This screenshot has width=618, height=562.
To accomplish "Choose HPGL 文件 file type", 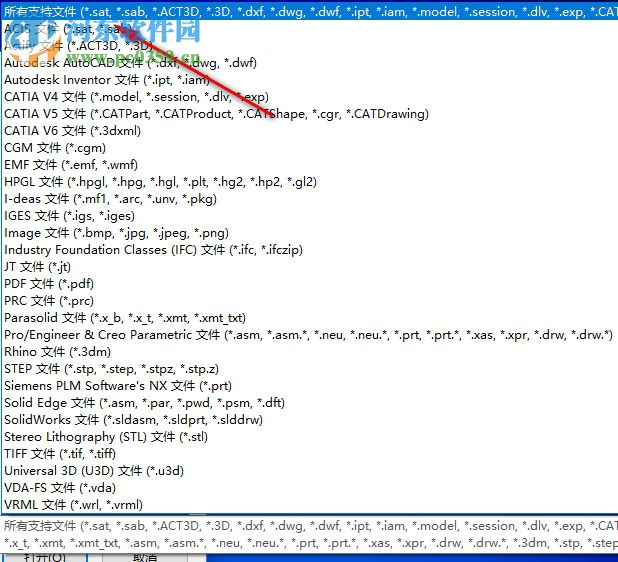I will tap(310, 182).
